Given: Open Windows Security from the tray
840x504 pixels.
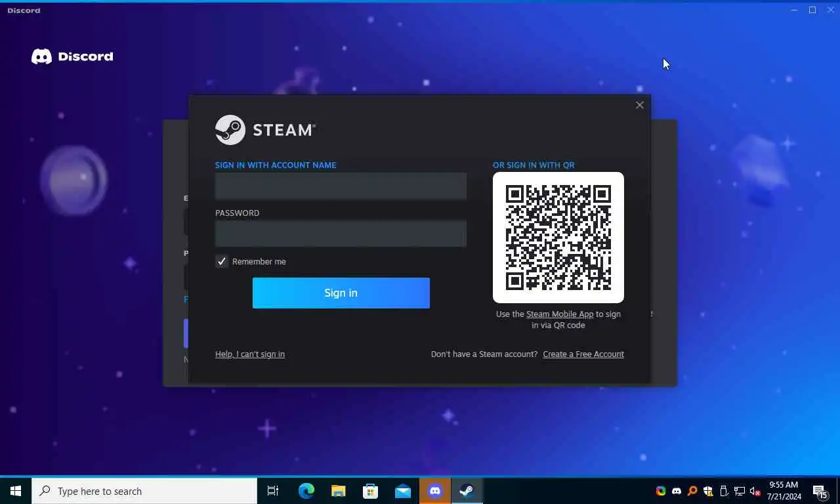Looking at the screenshot, I should coord(708,491).
